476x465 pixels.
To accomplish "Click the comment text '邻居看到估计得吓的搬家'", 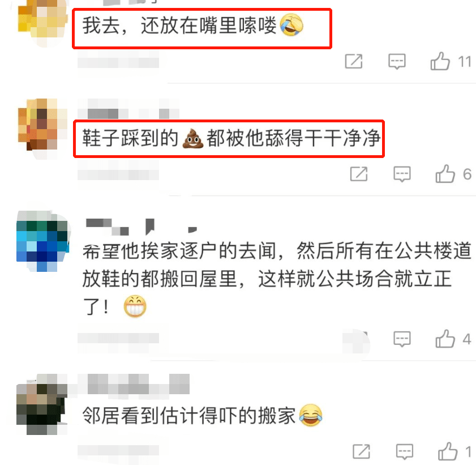I will pyautogui.click(x=202, y=415).
